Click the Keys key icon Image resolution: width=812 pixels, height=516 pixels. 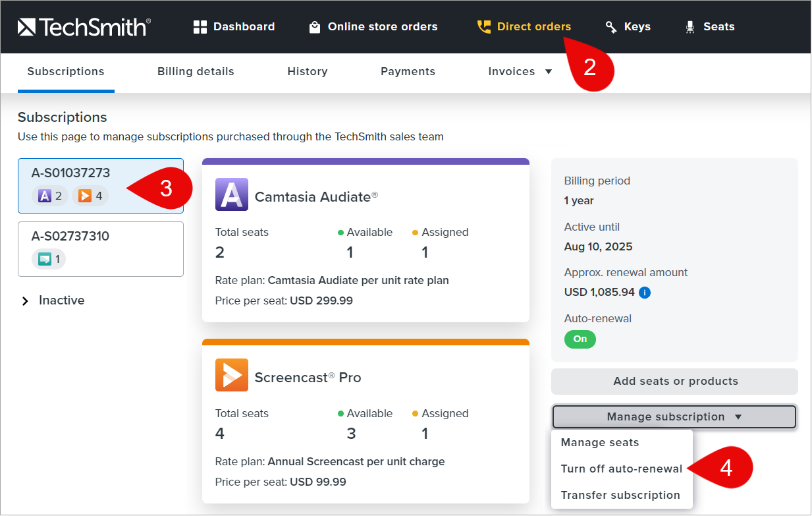click(x=611, y=27)
